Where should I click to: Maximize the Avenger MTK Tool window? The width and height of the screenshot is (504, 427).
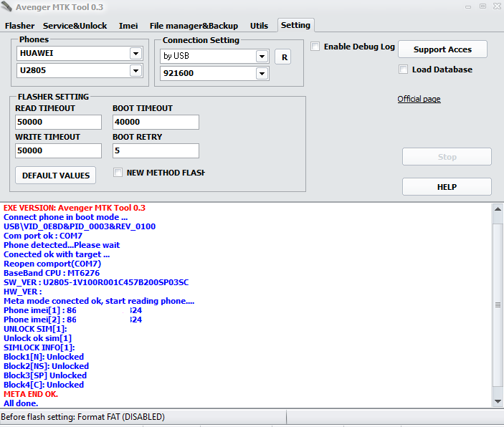click(482, 6)
